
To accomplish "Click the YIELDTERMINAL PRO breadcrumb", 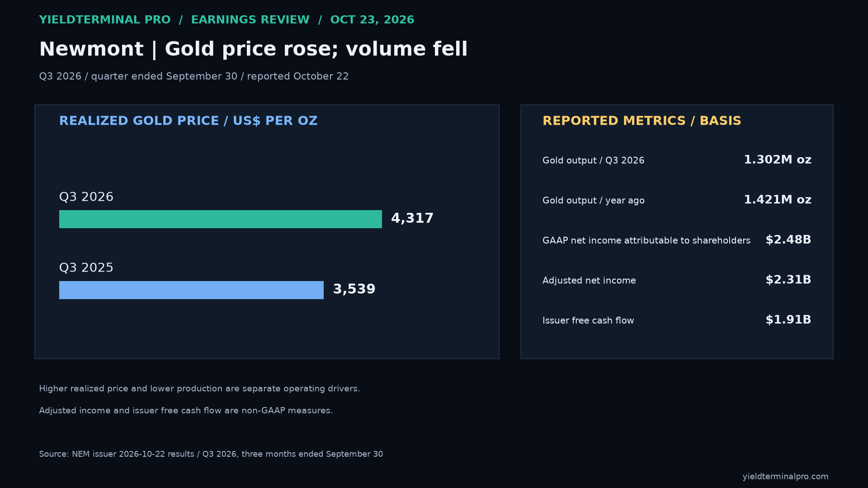I will click(105, 20).
